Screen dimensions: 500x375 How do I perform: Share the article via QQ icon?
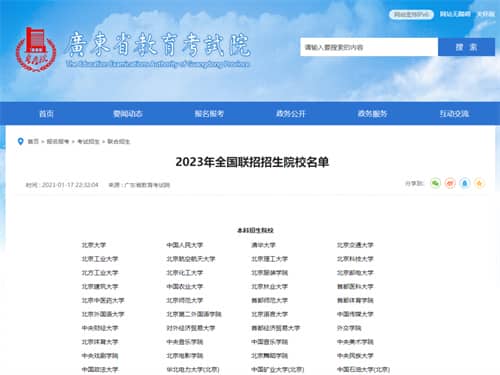pos(465,183)
